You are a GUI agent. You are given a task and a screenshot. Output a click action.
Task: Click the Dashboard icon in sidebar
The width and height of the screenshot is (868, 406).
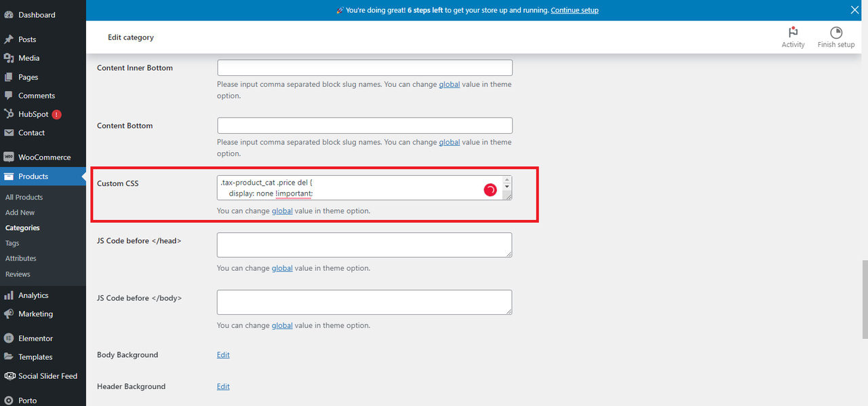coord(9,15)
